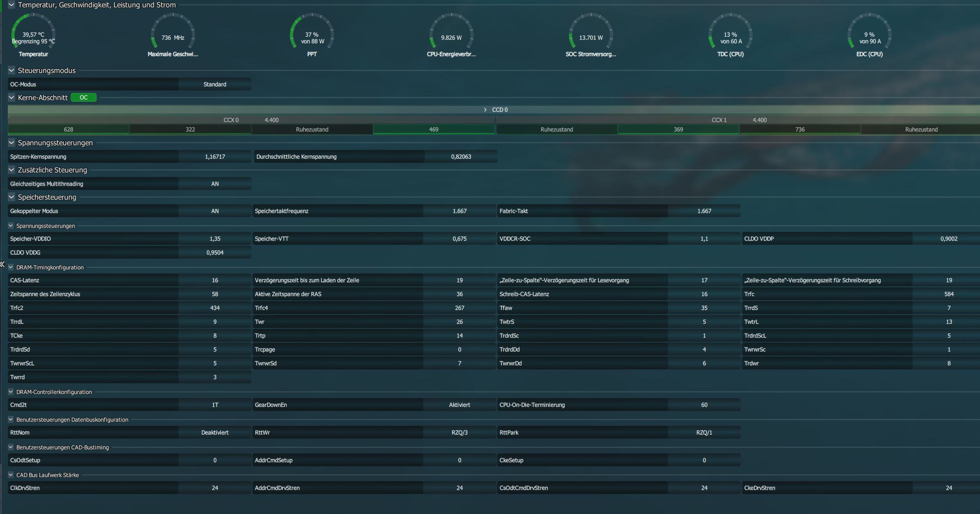Click Durchschnittliche Kernspannung value 0,82063

[461, 157]
